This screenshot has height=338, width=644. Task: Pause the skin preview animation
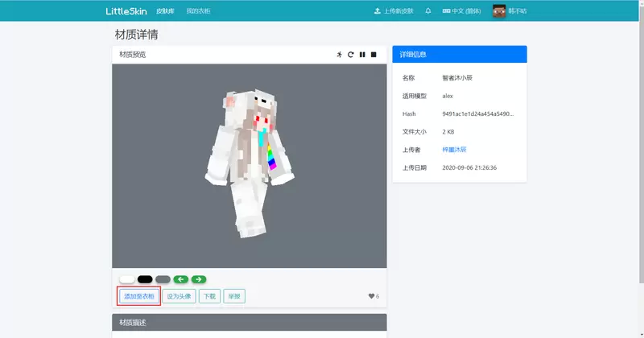point(362,55)
